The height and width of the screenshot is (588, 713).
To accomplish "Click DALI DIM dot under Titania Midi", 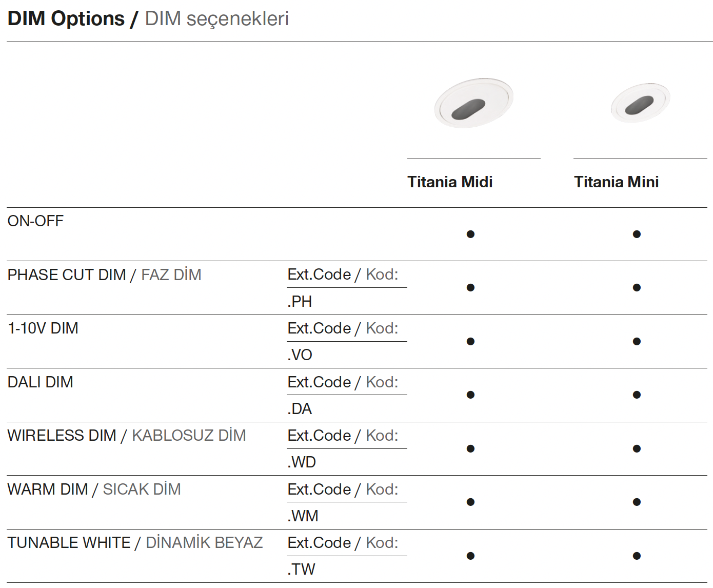I will pos(470,395).
